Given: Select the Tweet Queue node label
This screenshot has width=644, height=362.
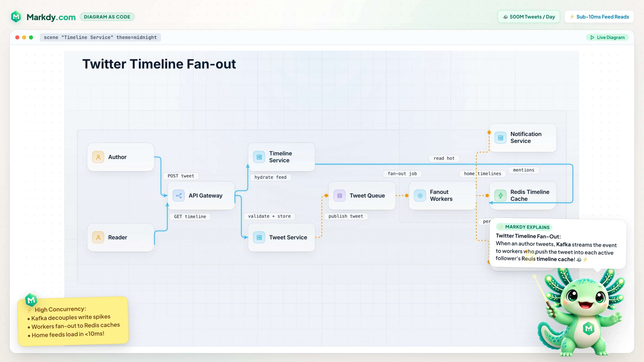Looking at the screenshot, I should [367, 196].
